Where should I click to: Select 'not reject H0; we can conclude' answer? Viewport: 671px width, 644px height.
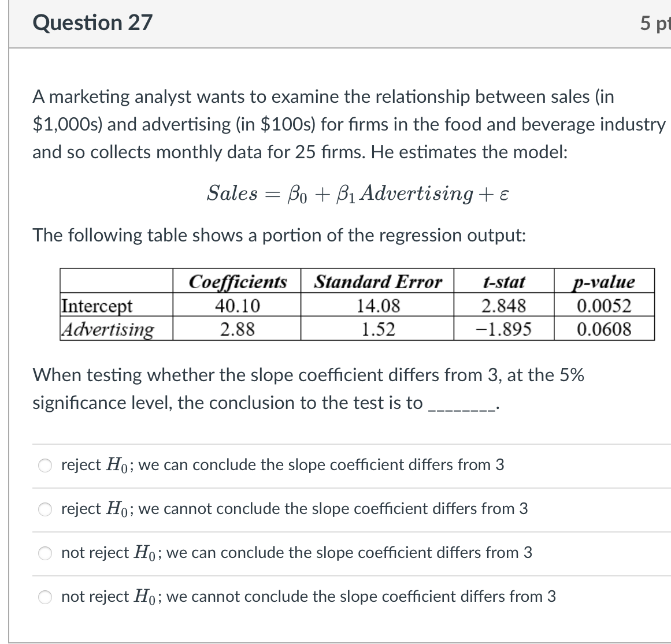[x=45, y=553]
